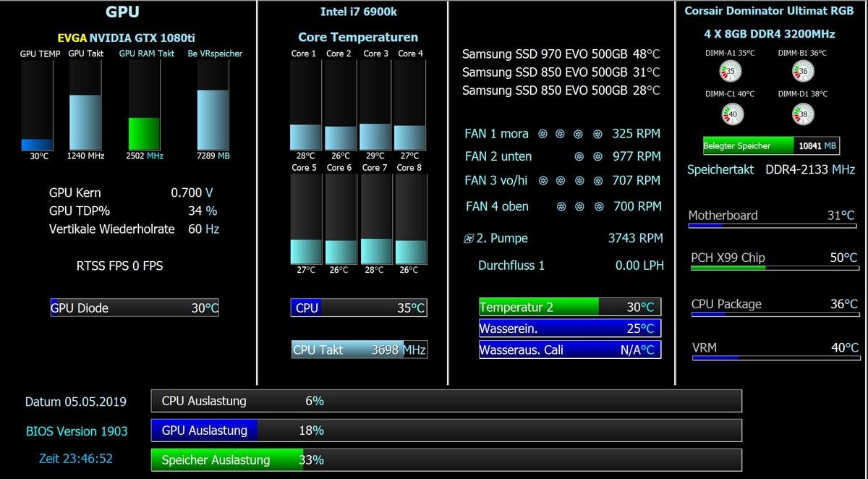Click the 10841 MB memory value
This screenshot has height=479, width=868.
817,146
